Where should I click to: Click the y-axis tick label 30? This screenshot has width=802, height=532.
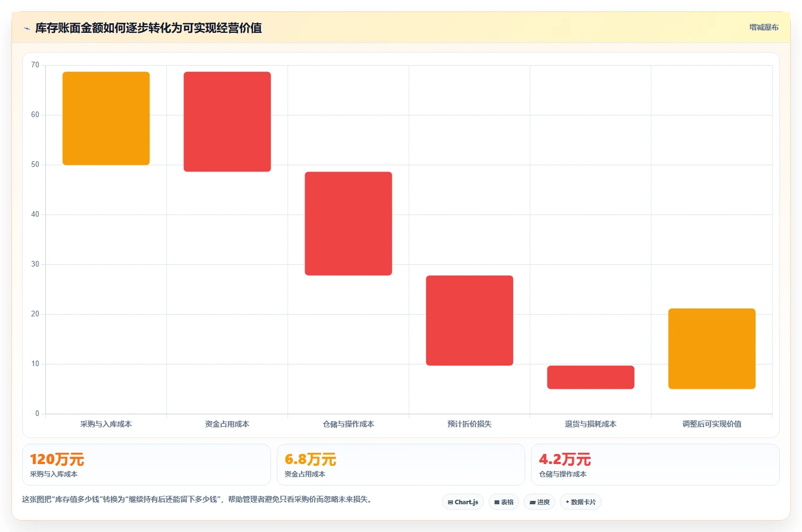[35, 264]
